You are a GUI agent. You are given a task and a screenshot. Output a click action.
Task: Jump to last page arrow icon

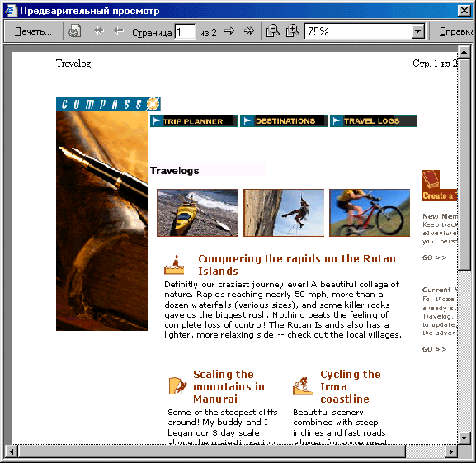coord(249,31)
